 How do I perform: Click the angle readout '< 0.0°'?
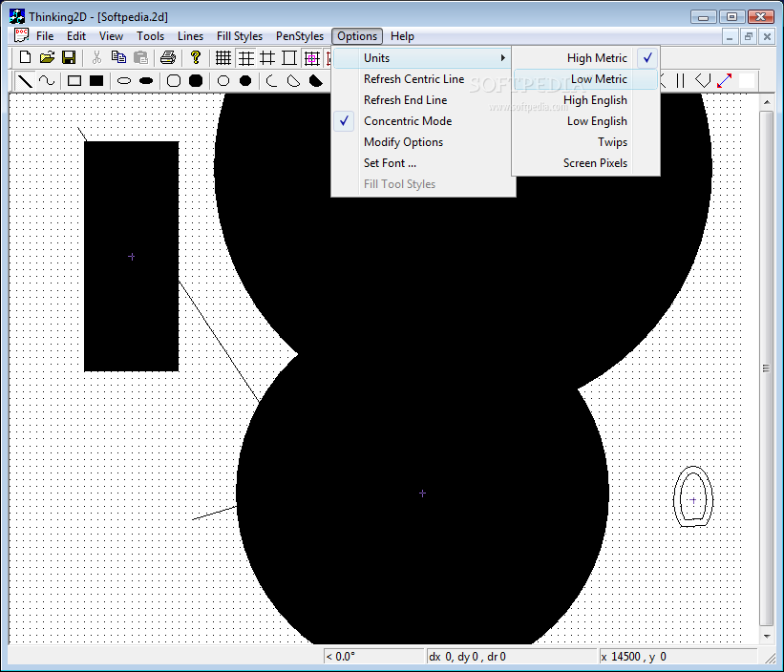pyautogui.click(x=373, y=657)
